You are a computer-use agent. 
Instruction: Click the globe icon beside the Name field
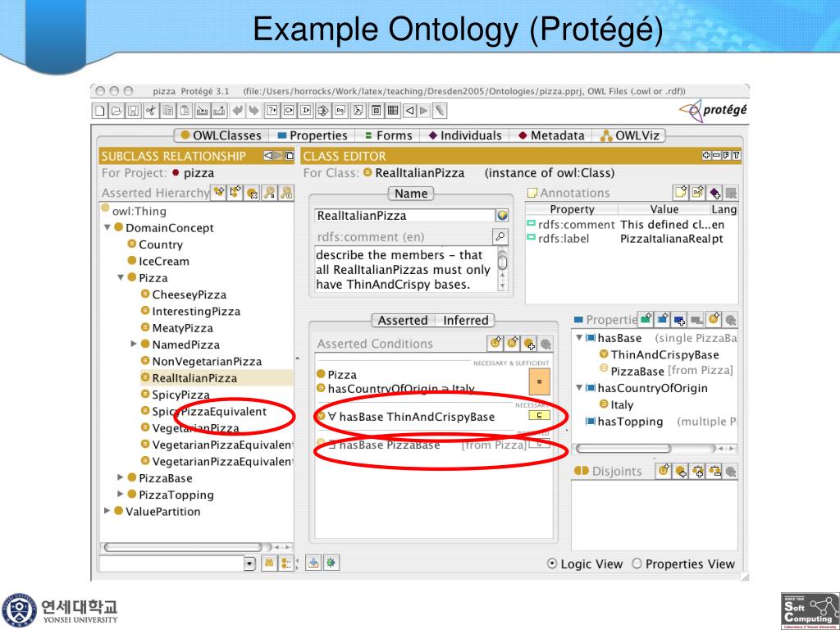(x=502, y=216)
